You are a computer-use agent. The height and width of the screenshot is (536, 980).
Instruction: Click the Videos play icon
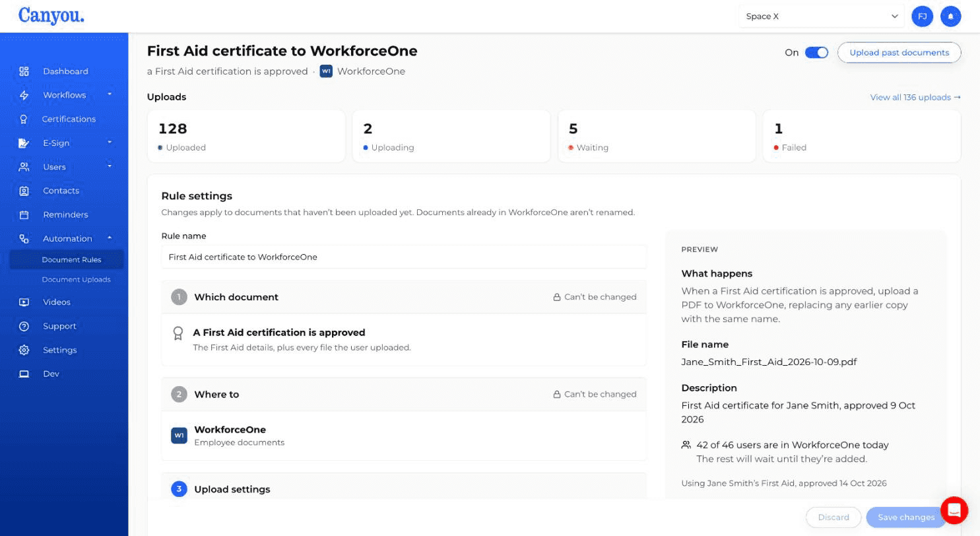click(24, 302)
